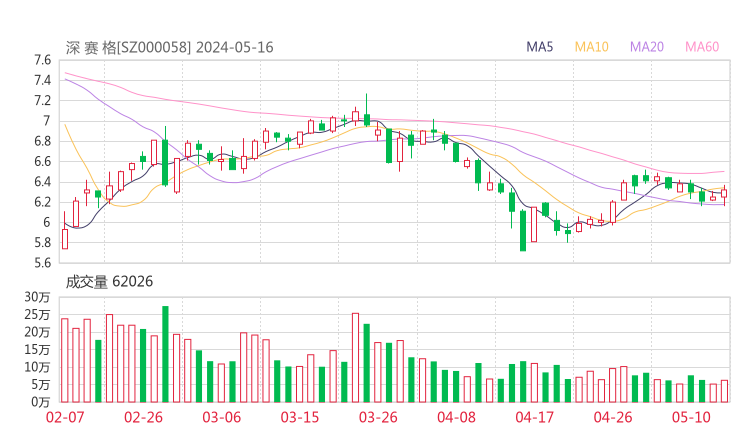Click the 04-26 date axis label
This screenshot has width=740, height=440.
[613, 417]
